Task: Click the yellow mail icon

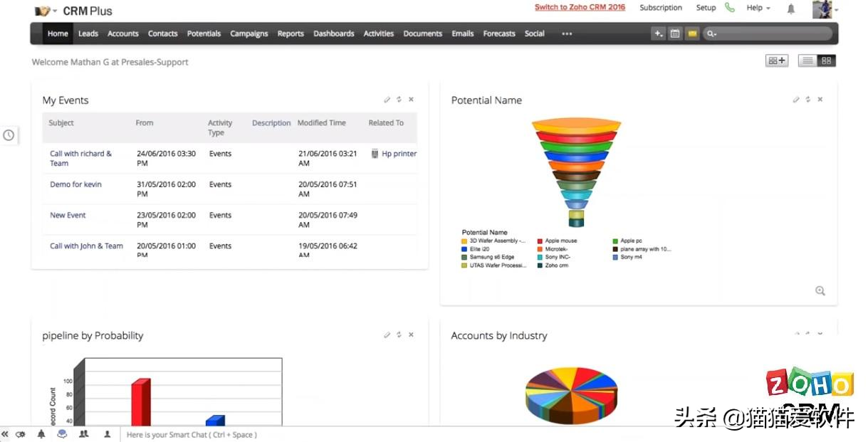Action: point(692,33)
